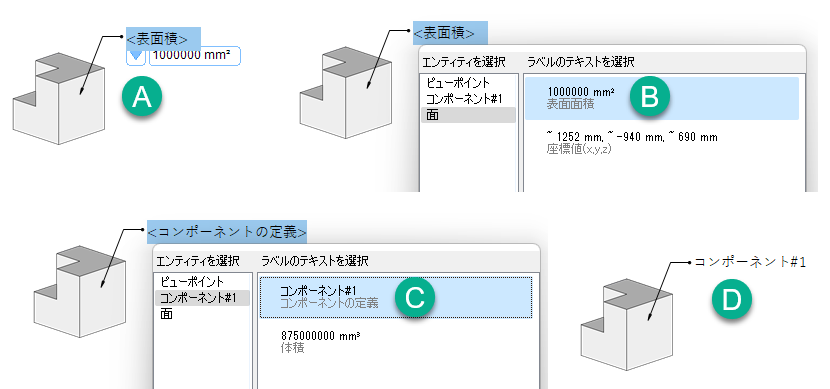
Task: Select highlighted 面 entity in panel B
Action: (x=468, y=115)
